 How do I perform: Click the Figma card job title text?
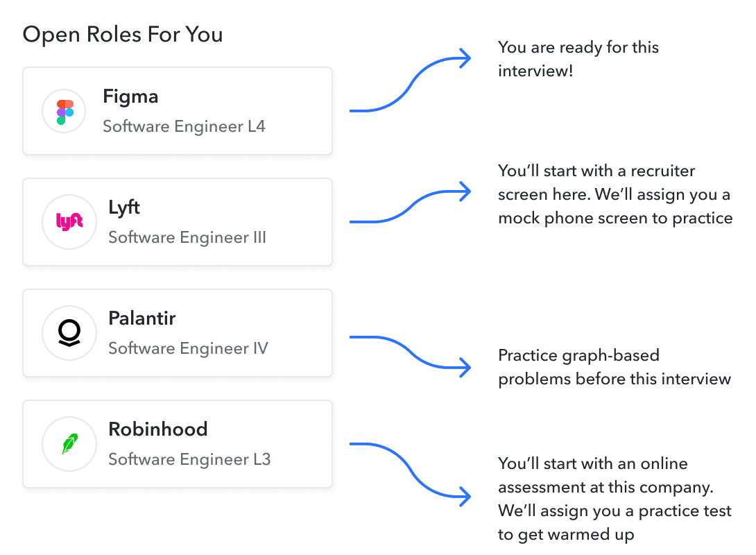click(184, 126)
